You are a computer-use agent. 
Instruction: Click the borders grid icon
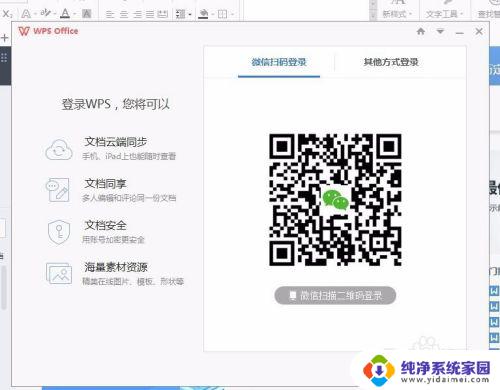pos(222,14)
